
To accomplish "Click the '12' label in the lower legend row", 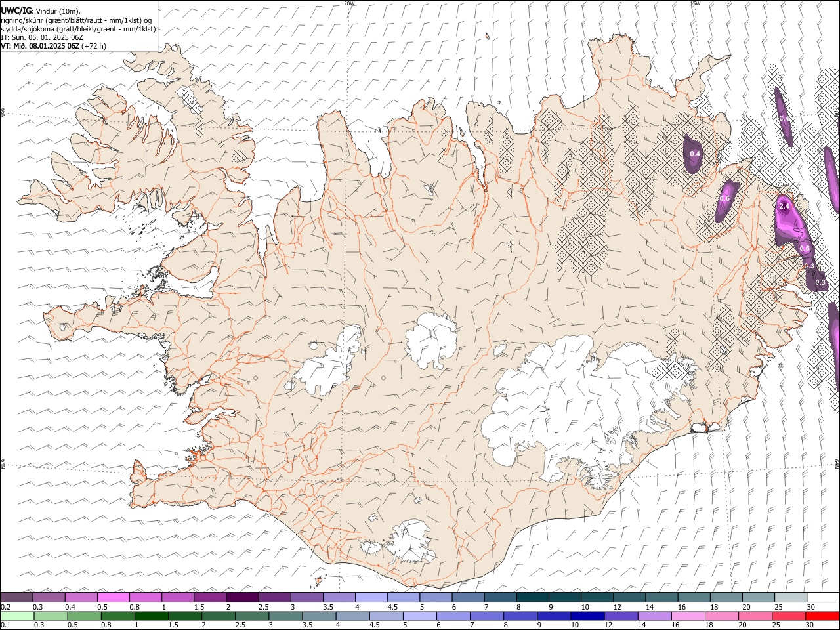I will click(x=608, y=625).
